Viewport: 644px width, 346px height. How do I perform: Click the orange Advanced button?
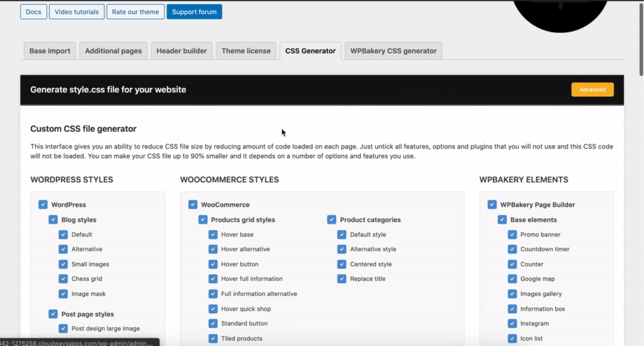tap(592, 89)
